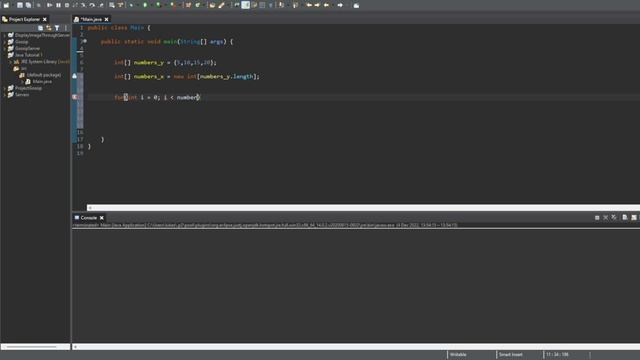This screenshot has height=360, width=640.
Task: Click the cursor position 11:34 status entry
Action: pyautogui.click(x=557, y=355)
